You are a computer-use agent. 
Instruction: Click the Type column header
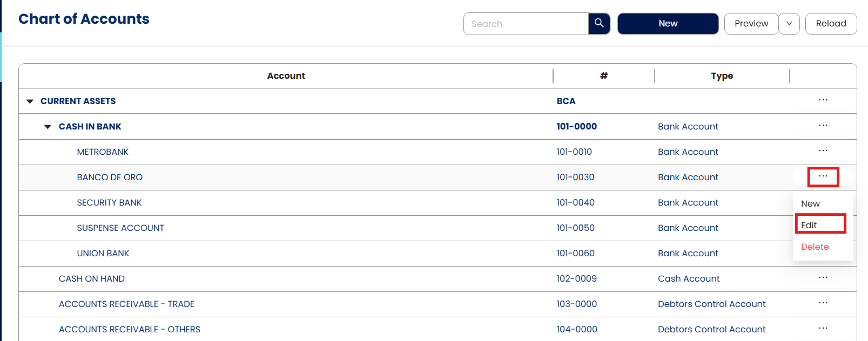pyautogui.click(x=722, y=76)
